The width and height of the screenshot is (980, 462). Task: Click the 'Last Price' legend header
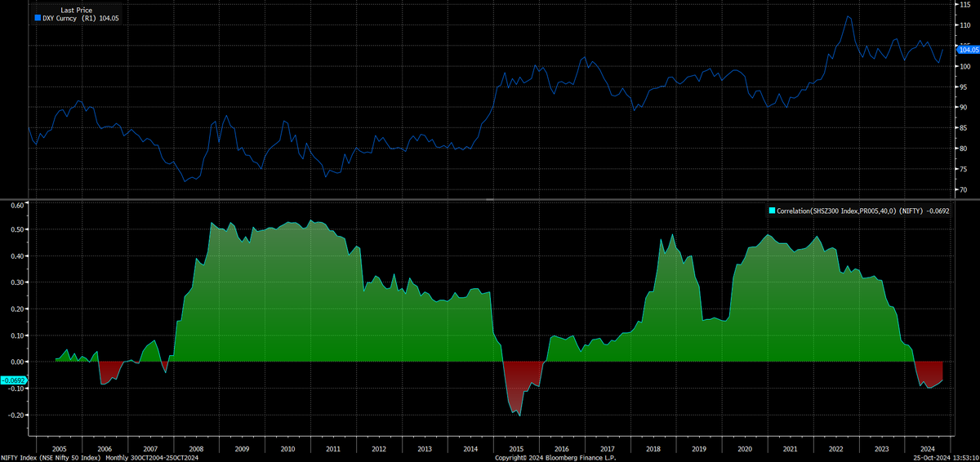77,11
